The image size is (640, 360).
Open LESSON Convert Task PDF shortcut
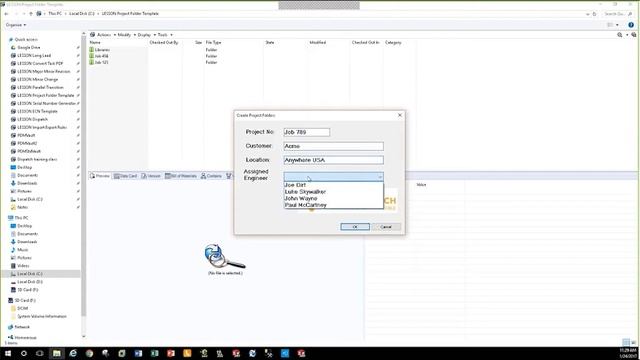pyautogui.click(x=40, y=63)
